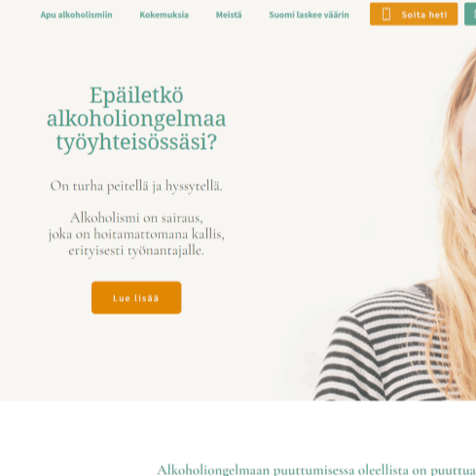Click the heading line alkoholiongelmaa
Viewport: 476px width, 476px height.
(136, 119)
